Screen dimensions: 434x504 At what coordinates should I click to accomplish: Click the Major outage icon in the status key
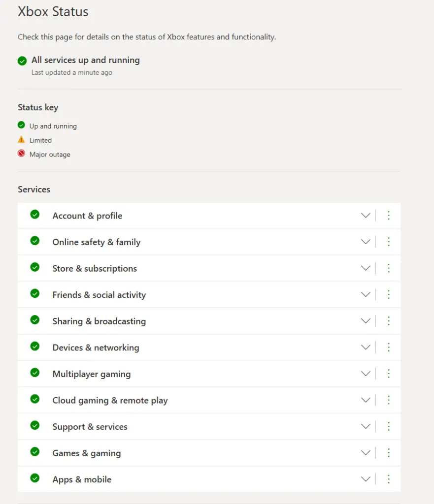click(x=21, y=154)
